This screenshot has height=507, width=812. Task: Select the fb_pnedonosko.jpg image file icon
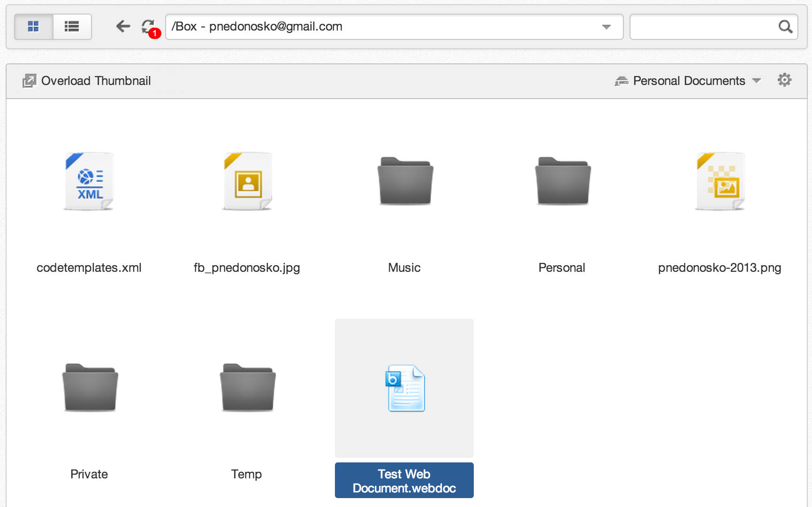click(247, 181)
